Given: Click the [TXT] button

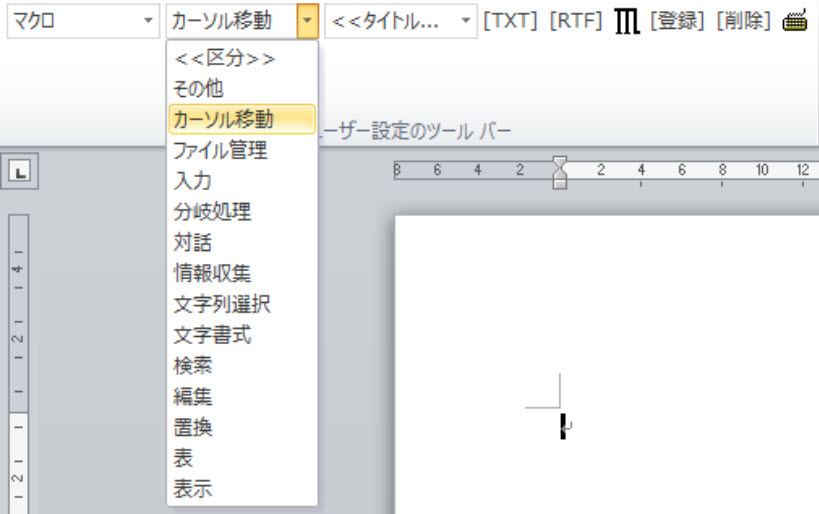Looking at the screenshot, I should 511,20.
